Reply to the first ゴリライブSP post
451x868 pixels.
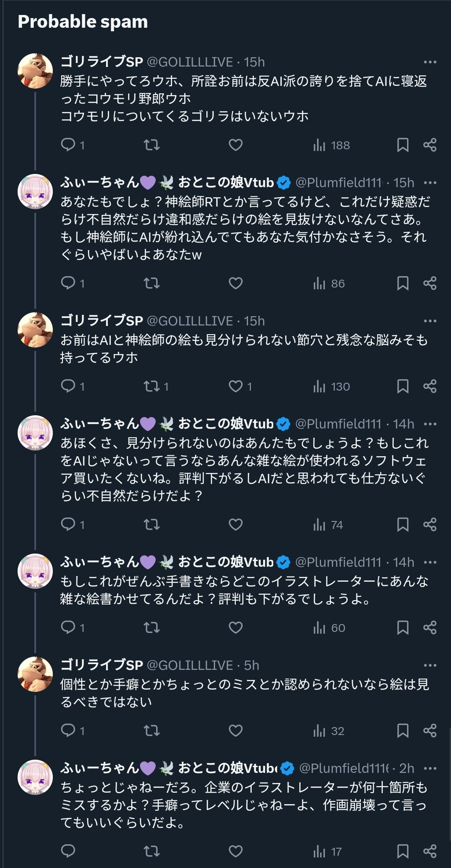tap(68, 145)
